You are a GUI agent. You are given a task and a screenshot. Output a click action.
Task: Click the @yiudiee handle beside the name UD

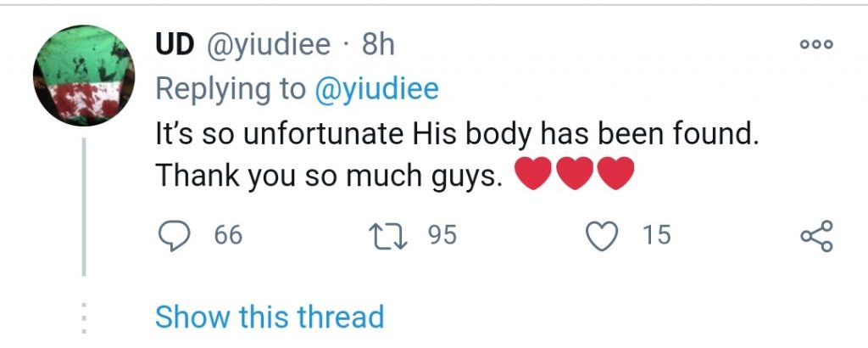(x=270, y=45)
